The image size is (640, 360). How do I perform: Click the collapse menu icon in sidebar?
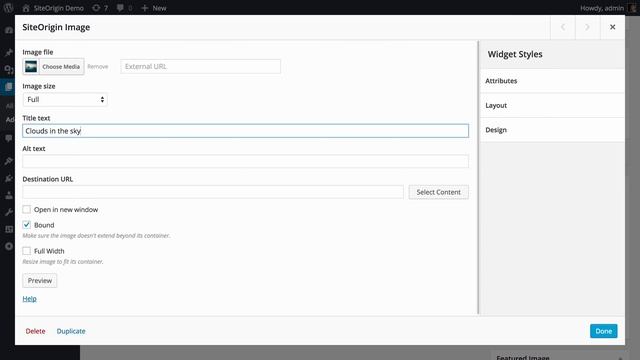click(x=9, y=247)
